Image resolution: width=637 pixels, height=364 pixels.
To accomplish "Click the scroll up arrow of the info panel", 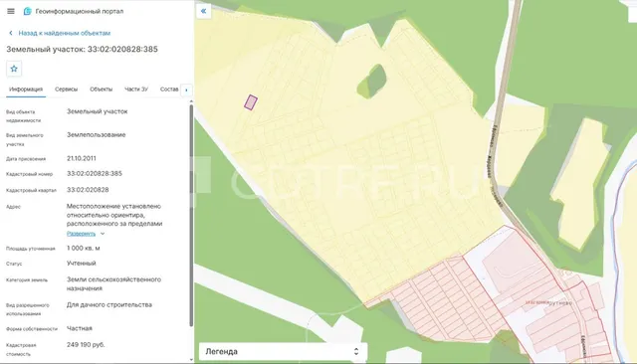I will point(191,101).
